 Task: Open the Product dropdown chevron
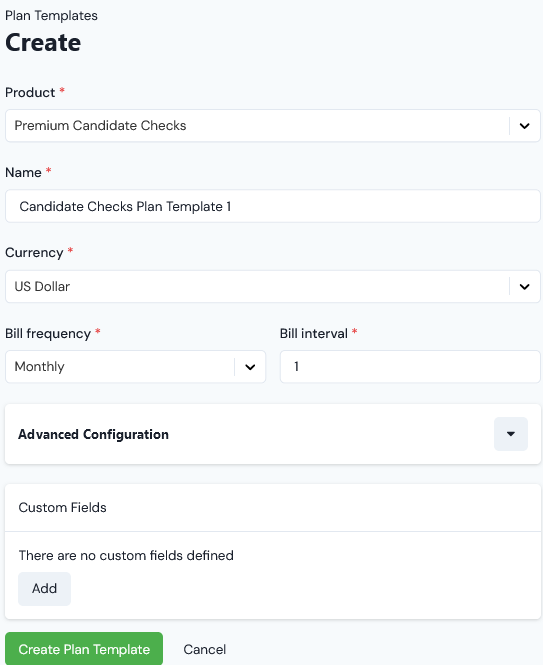[525, 126]
